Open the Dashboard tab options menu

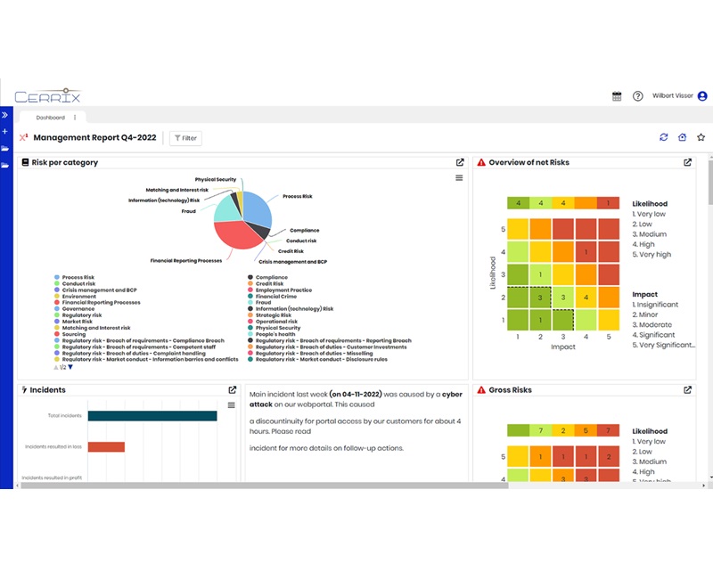click(x=75, y=117)
